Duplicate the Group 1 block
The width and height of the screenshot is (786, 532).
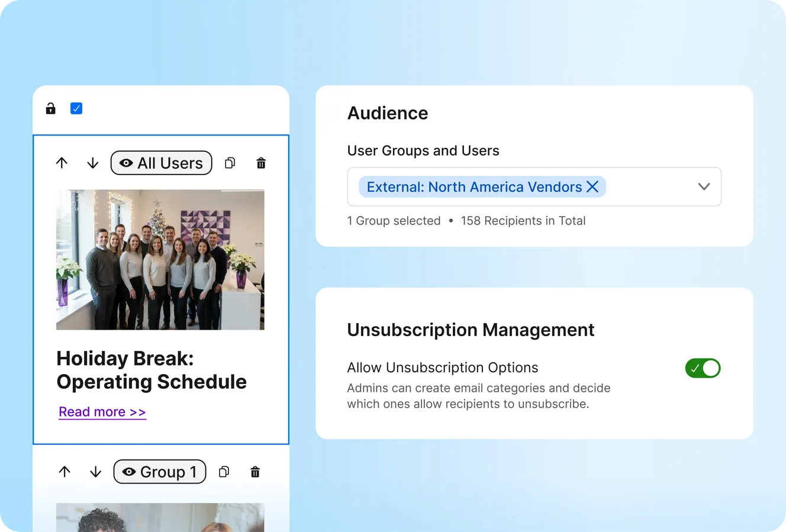pyautogui.click(x=224, y=472)
